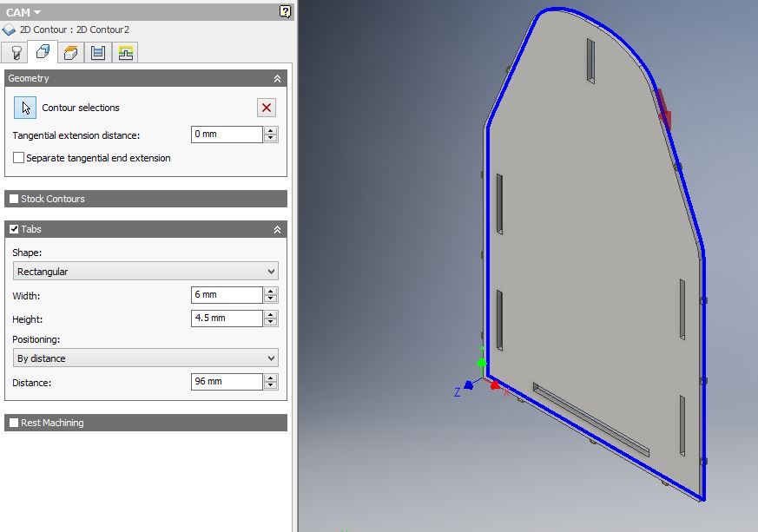Switch to the Linking tab
The image size is (758, 532).
coord(125,52)
